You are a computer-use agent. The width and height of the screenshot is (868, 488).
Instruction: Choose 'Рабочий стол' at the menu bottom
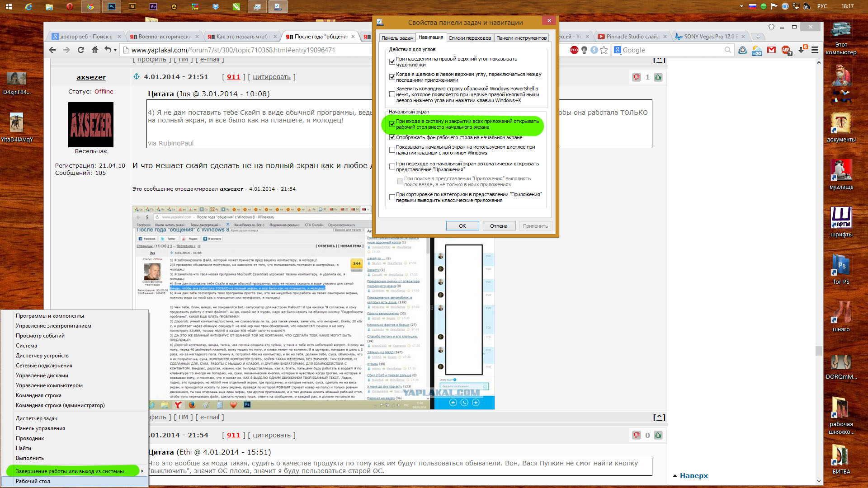pos(75,481)
